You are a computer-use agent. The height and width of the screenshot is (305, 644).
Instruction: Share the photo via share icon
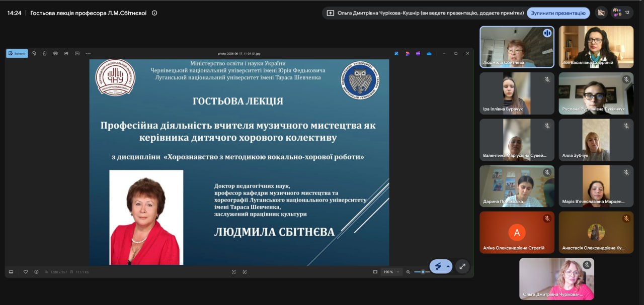[66, 53]
